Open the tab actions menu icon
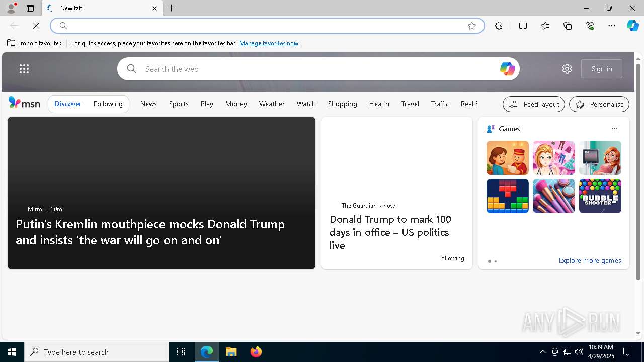This screenshot has width=644, height=362. pyautogui.click(x=30, y=8)
